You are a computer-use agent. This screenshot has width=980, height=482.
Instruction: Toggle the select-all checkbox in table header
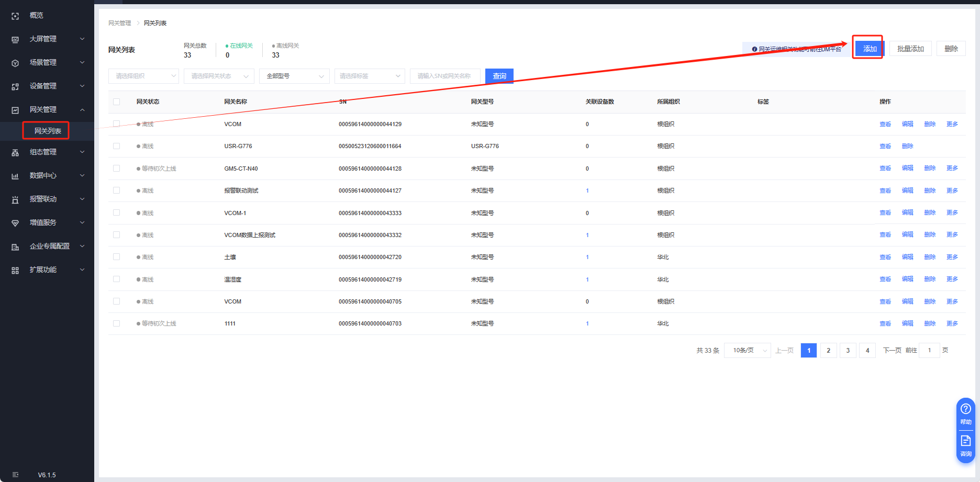click(117, 102)
